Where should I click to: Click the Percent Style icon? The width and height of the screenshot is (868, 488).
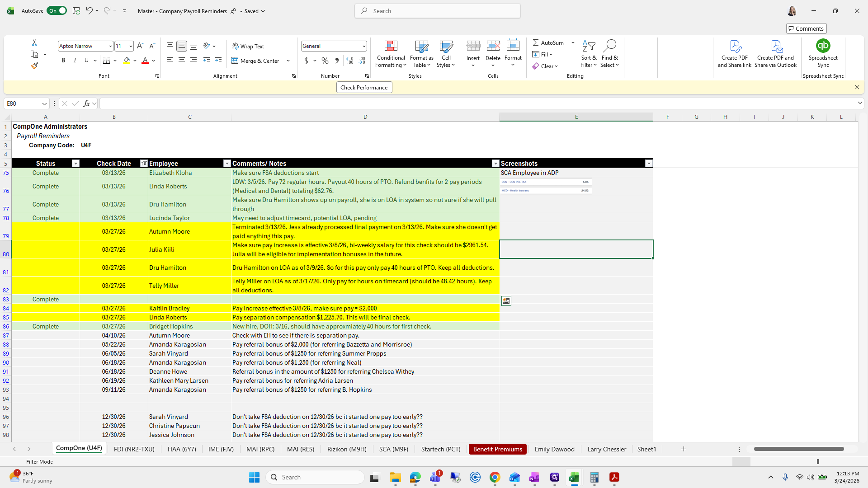[x=325, y=61]
